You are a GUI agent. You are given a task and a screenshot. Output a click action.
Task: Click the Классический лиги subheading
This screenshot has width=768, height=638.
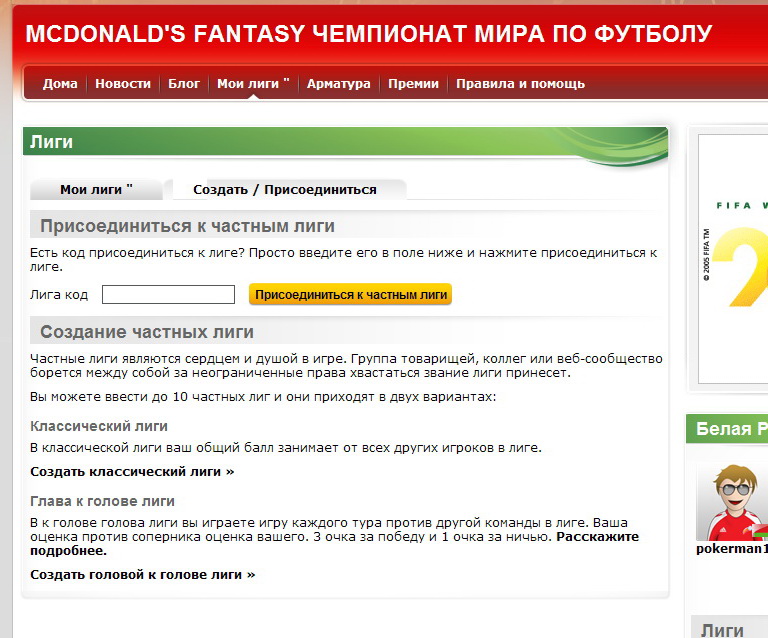click(99, 426)
